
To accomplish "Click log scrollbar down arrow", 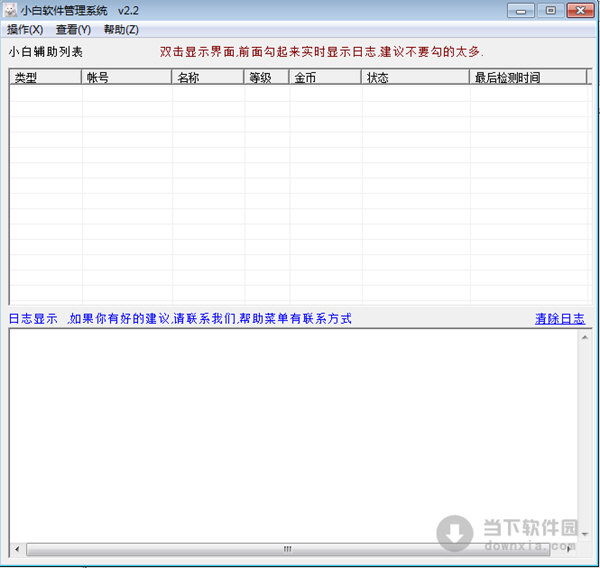I will point(585,534).
